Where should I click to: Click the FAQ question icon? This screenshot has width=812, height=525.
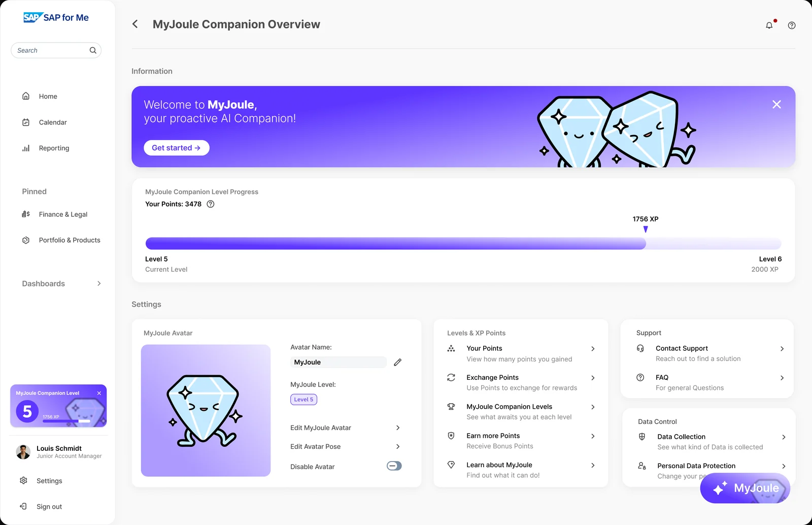(x=640, y=377)
